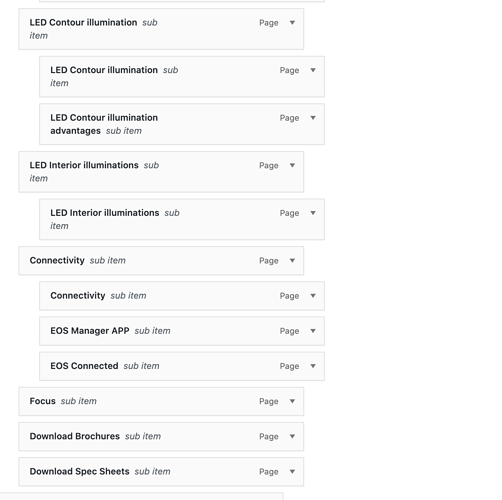Expand the Download Spec Sheets item arrow
Image resolution: width=502 pixels, height=500 pixels.
[x=292, y=472]
